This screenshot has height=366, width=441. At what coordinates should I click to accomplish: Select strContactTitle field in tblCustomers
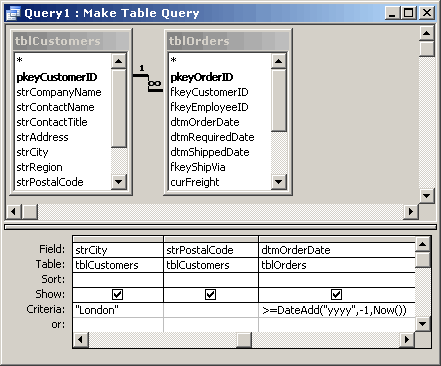click(x=52, y=122)
